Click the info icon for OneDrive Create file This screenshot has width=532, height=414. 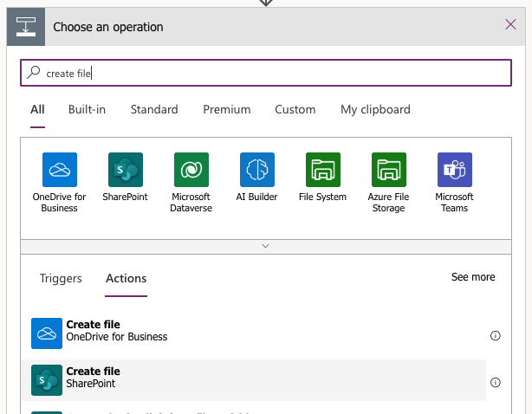tap(496, 335)
